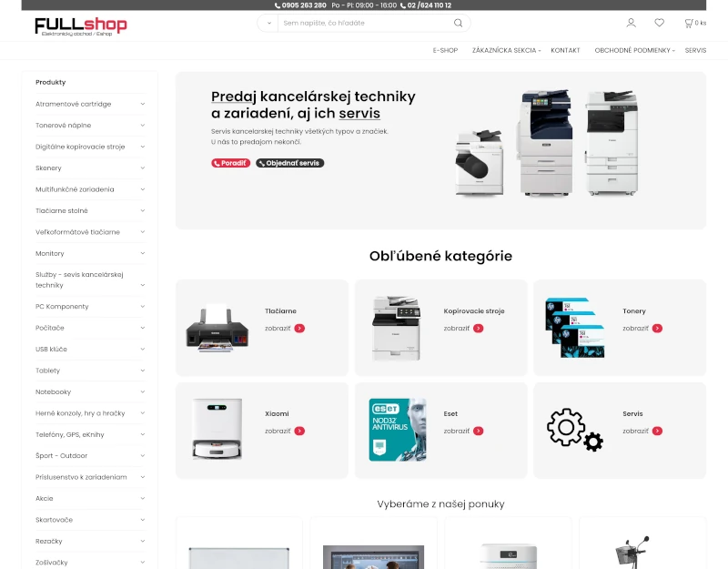This screenshot has width=728, height=569.
Task: Open Veľkoformátové tlačiarne category
Action: tap(77, 232)
